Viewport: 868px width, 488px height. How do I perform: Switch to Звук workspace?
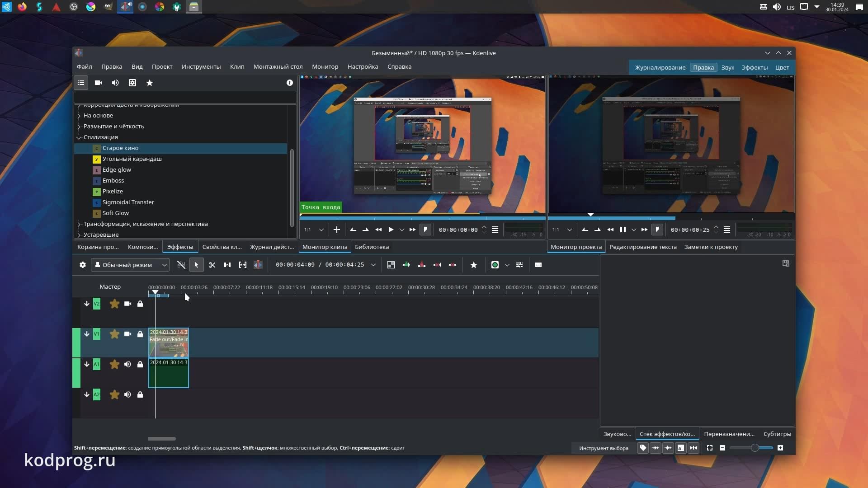coord(727,67)
